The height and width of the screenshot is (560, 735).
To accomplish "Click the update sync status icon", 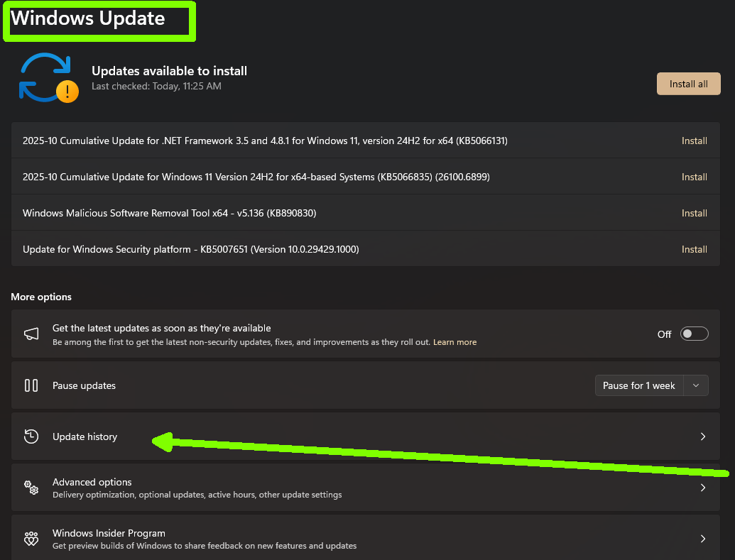I will click(x=48, y=78).
